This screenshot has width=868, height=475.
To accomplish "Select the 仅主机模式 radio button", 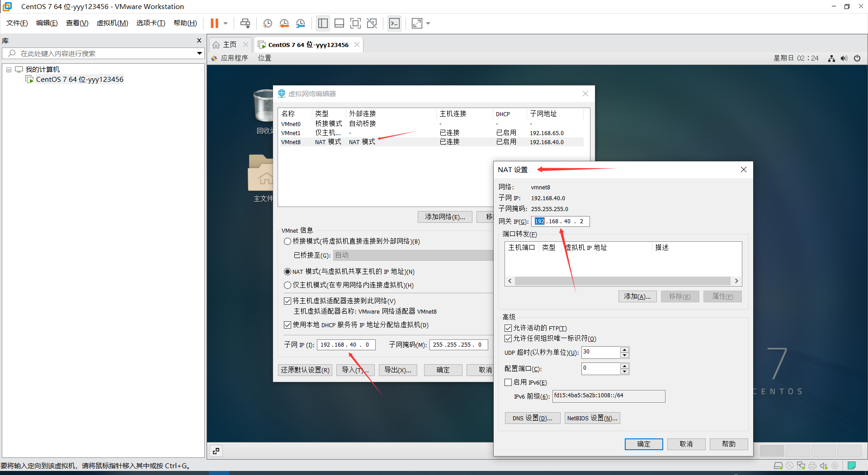I will click(x=287, y=285).
